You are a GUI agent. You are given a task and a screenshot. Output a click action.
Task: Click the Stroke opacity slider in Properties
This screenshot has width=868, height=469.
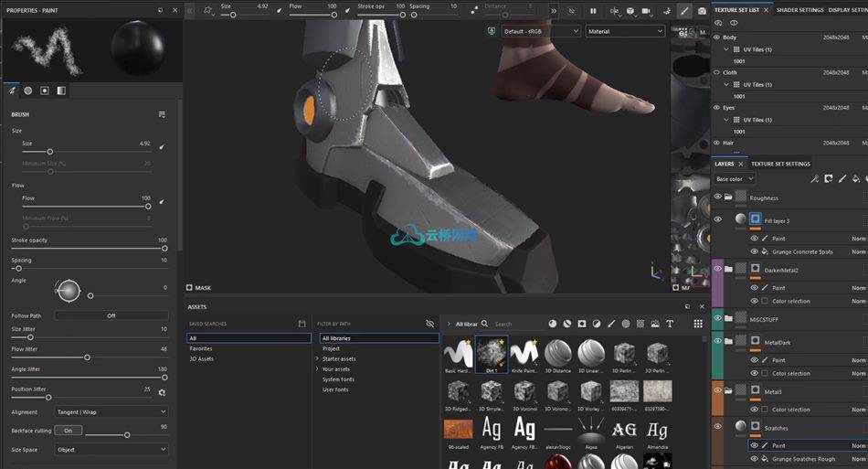(x=89, y=249)
